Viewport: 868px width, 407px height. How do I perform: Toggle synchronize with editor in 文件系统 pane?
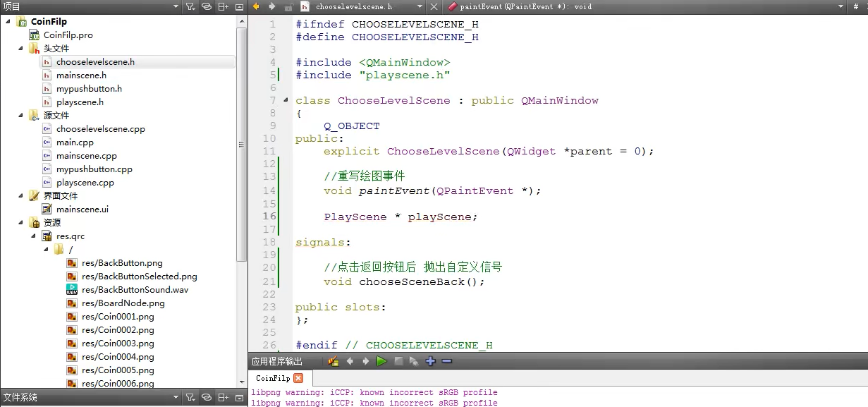tap(207, 398)
